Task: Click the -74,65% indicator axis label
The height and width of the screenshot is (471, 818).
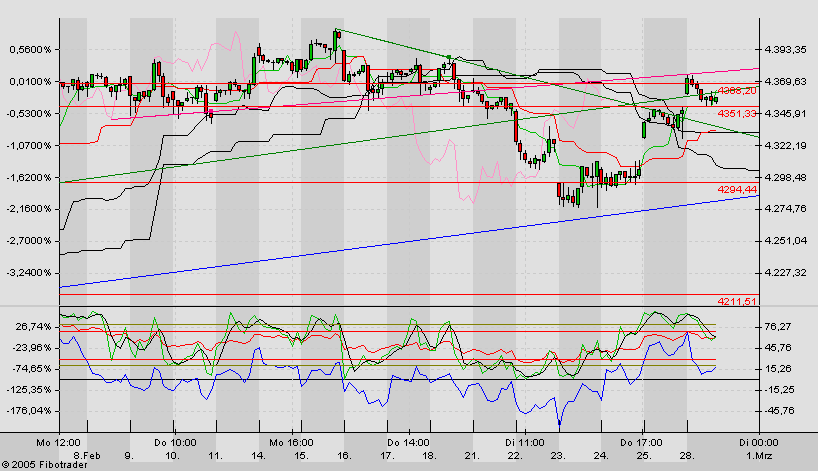Action: [x=32, y=369]
